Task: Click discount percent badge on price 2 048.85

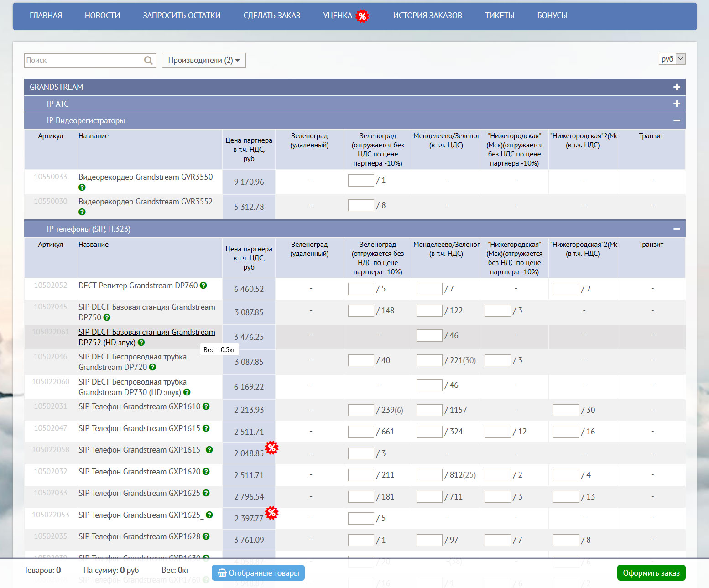Action: [271, 448]
